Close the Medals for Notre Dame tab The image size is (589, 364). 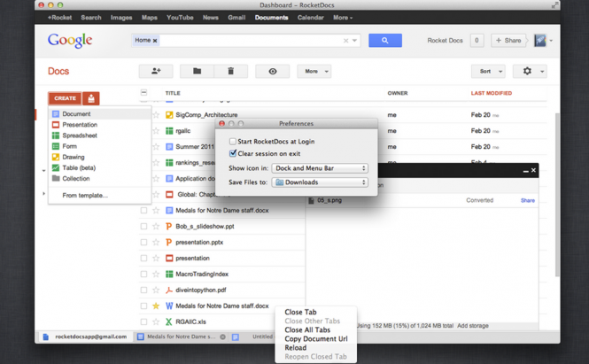pos(222,337)
